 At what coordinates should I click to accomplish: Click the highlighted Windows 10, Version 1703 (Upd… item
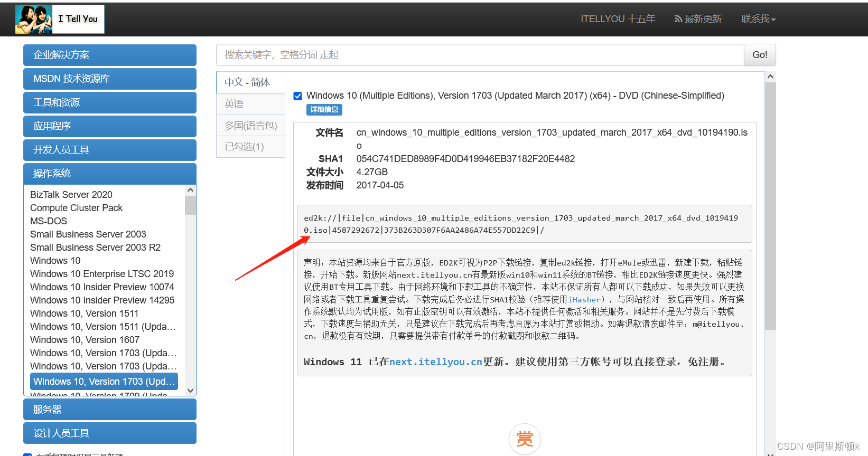pos(104,381)
